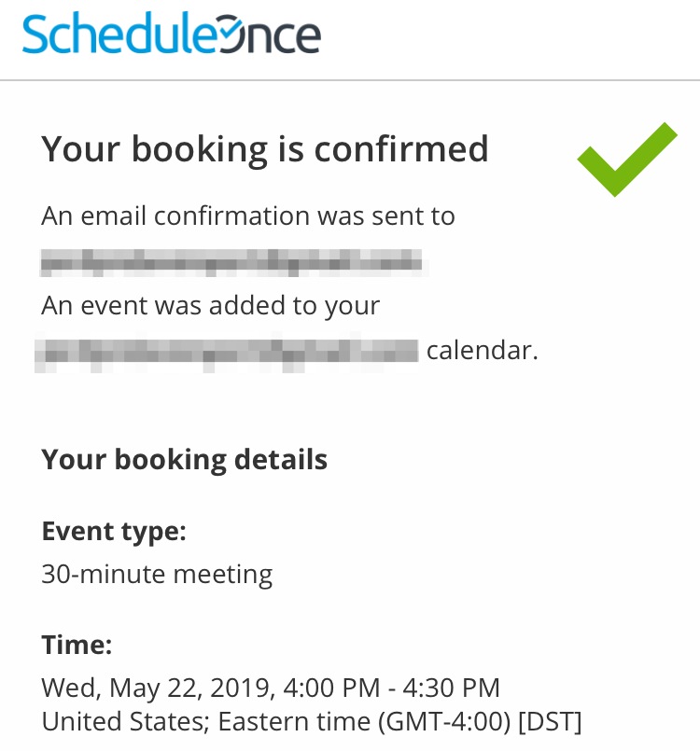Click the "An event was added to your" line
Viewport: 700px width, 751px height.
tap(211, 306)
